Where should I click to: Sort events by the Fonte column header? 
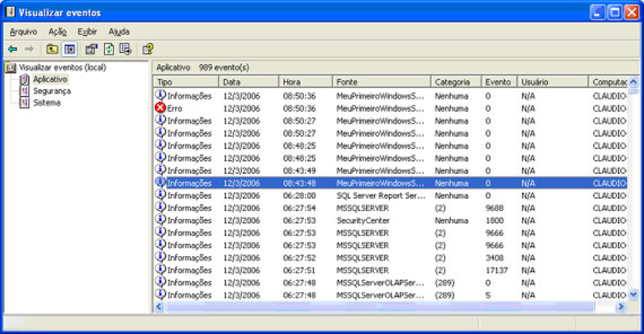tap(381, 82)
